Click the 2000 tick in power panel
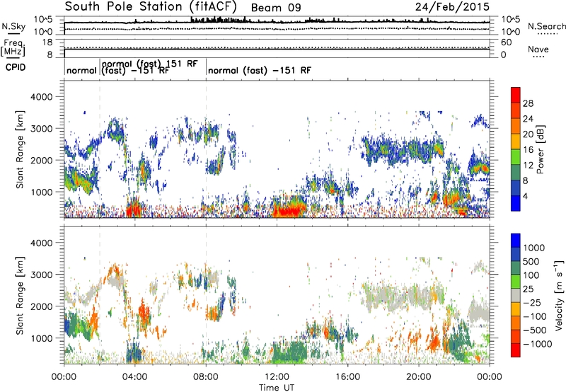The height and width of the screenshot is (392, 566). [41, 160]
